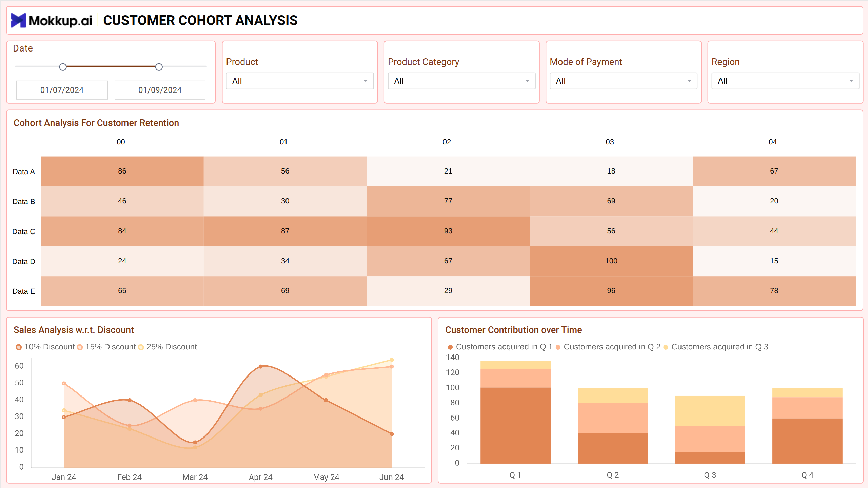This screenshot has height=488, width=868.
Task: Click the column header 03
Action: (x=610, y=142)
